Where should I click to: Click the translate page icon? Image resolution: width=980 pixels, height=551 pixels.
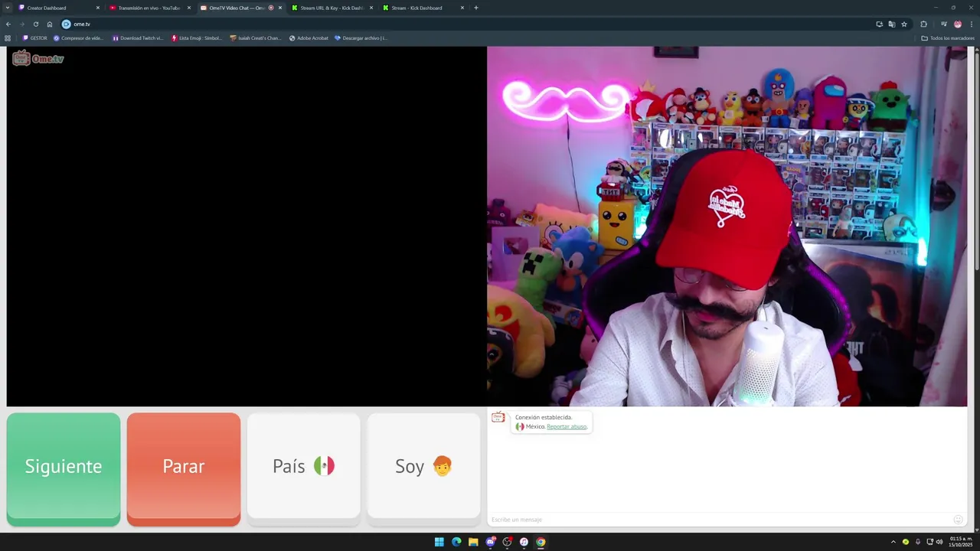[891, 24]
